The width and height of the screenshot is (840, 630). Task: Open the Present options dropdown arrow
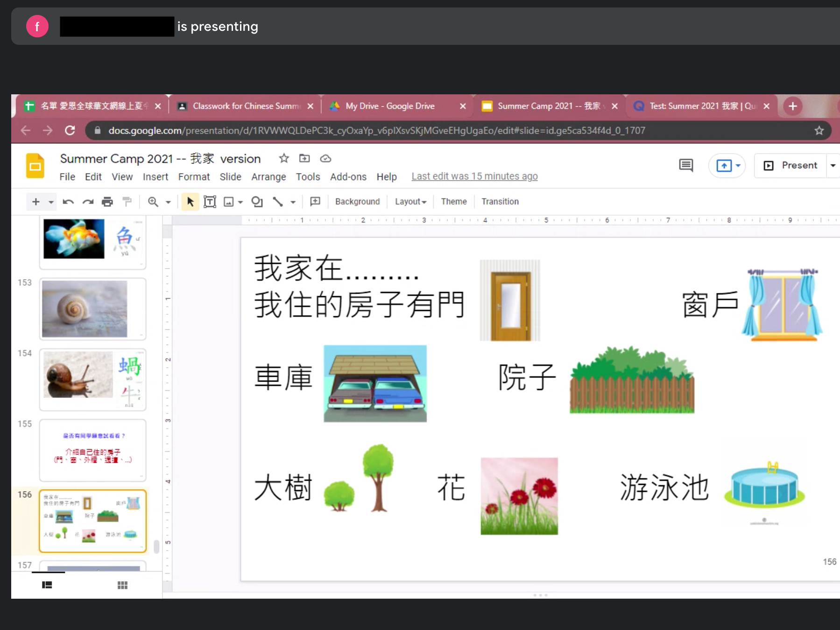click(x=833, y=165)
